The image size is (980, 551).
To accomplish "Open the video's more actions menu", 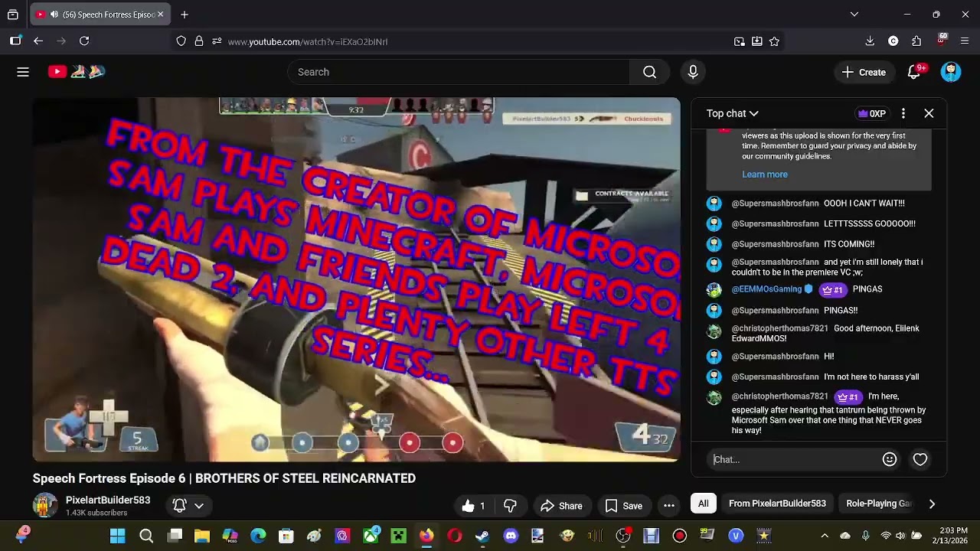I will 669,506.
